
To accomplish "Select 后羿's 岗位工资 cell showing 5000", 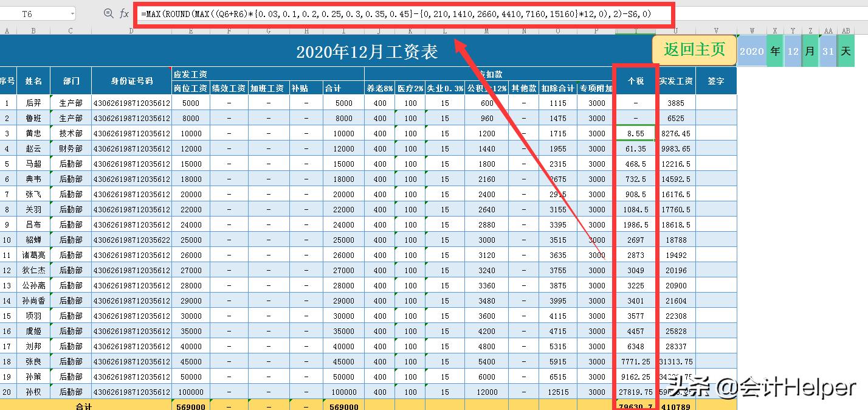I will pyautogui.click(x=191, y=103).
